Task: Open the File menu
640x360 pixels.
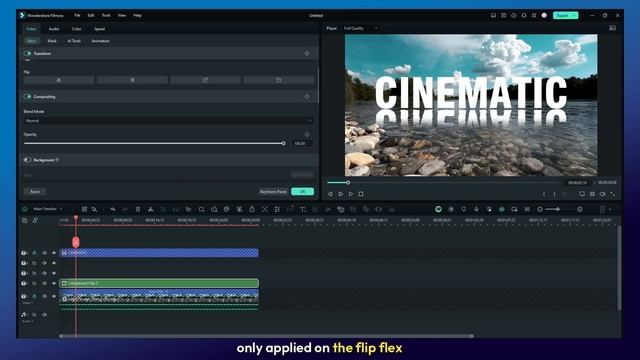Action: (x=77, y=16)
